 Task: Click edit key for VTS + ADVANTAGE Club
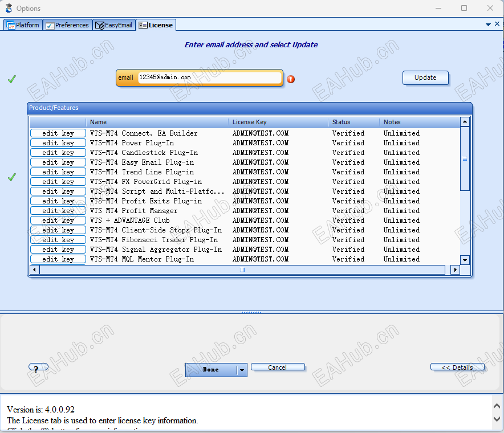click(x=58, y=220)
